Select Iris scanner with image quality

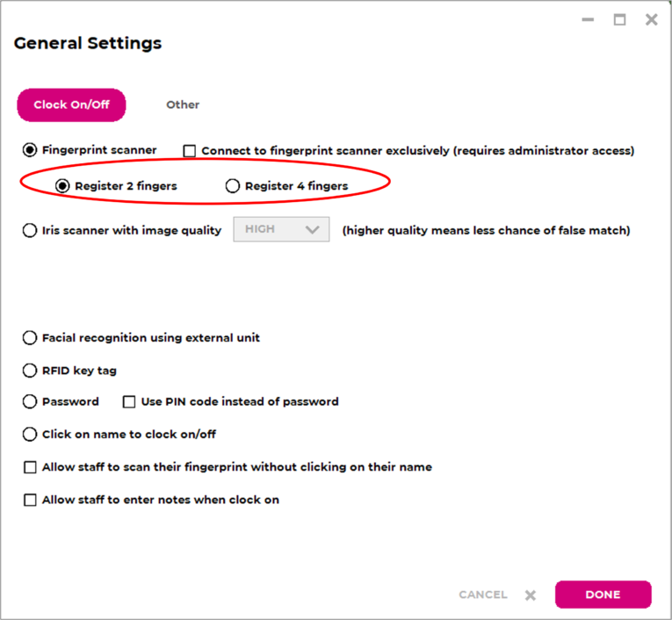click(x=30, y=231)
